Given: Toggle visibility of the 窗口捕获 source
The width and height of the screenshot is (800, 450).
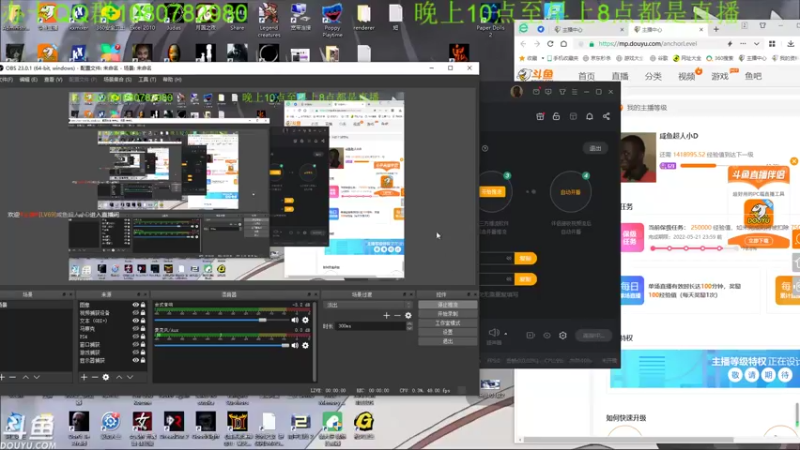Looking at the screenshot, I should pyautogui.click(x=135, y=344).
